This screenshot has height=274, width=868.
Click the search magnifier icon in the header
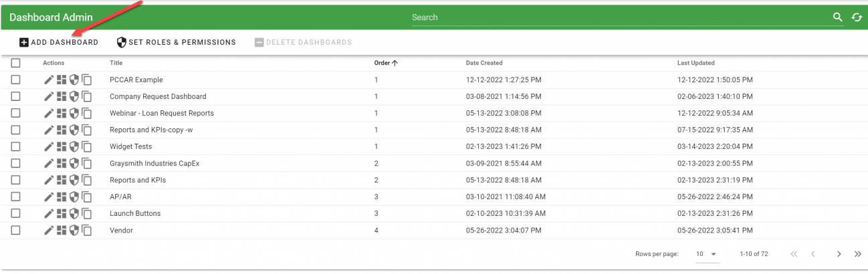(837, 17)
